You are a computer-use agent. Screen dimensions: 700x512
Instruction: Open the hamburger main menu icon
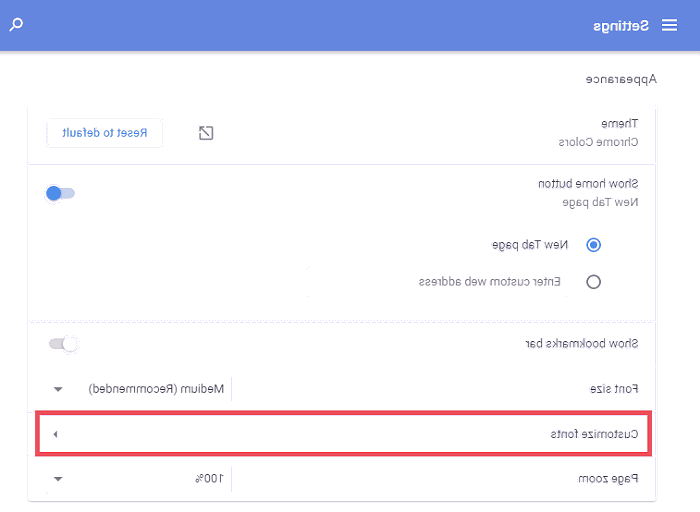pyautogui.click(x=669, y=25)
